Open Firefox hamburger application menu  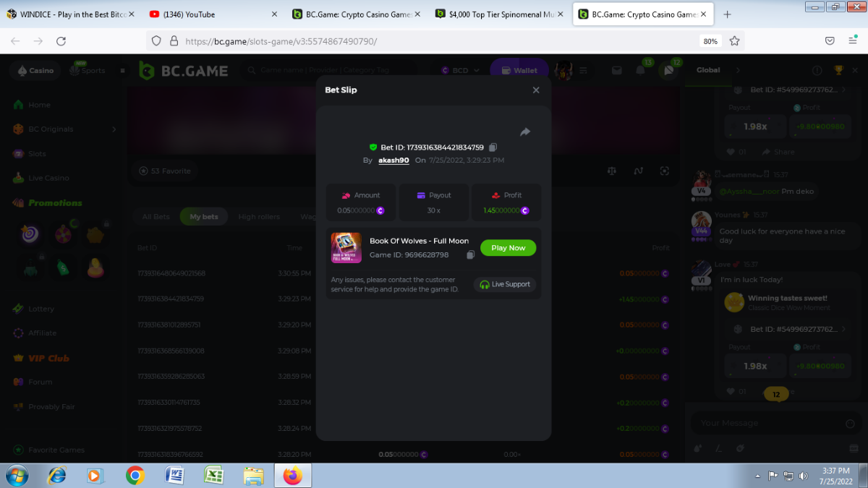[x=853, y=41]
